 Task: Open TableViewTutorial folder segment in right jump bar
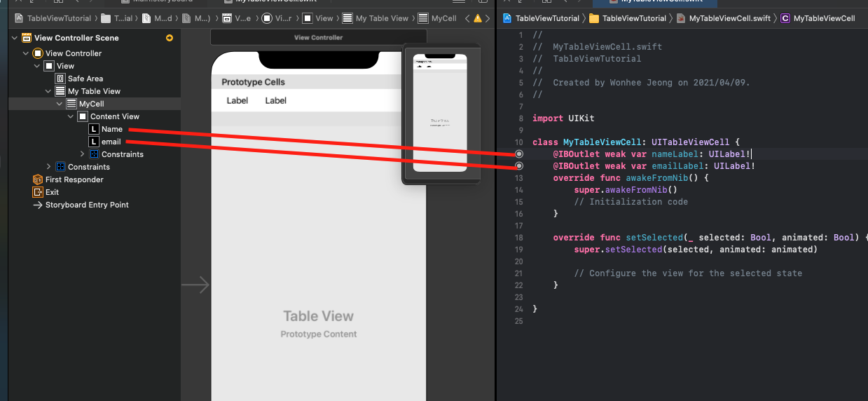click(628, 18)
